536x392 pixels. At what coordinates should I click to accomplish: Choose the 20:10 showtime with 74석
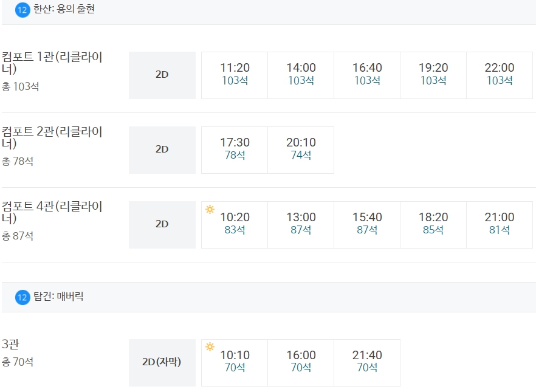click(x=301, y=150)
